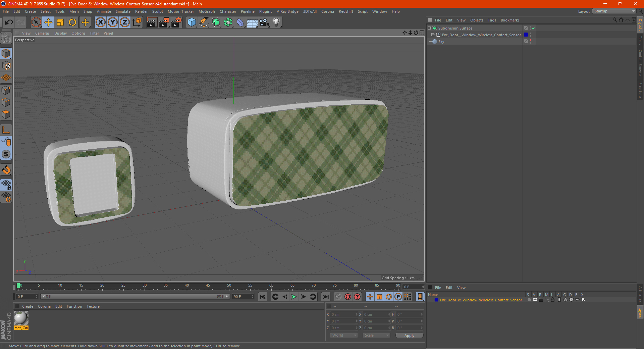Play animation forward
Image resolution: width=644 pixels, height=349 pixels.
pyautogui.click(x=294, y=297)
